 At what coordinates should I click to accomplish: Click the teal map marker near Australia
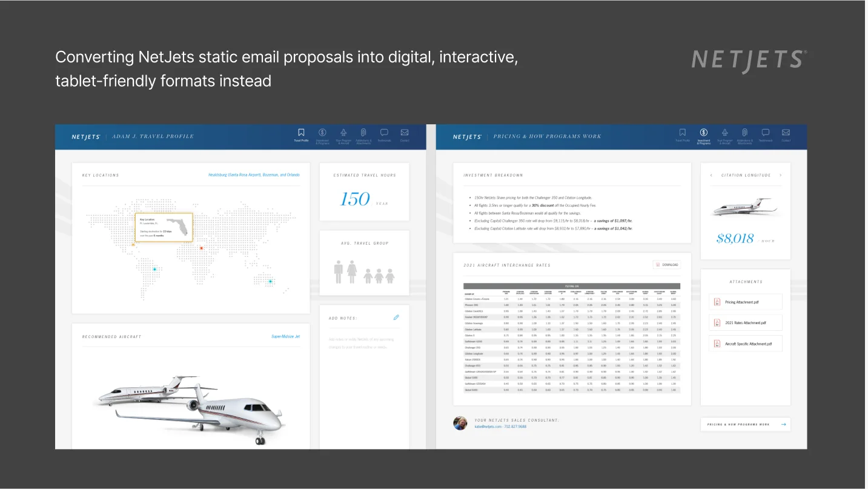pyautogui.click(x=270, y=281)
